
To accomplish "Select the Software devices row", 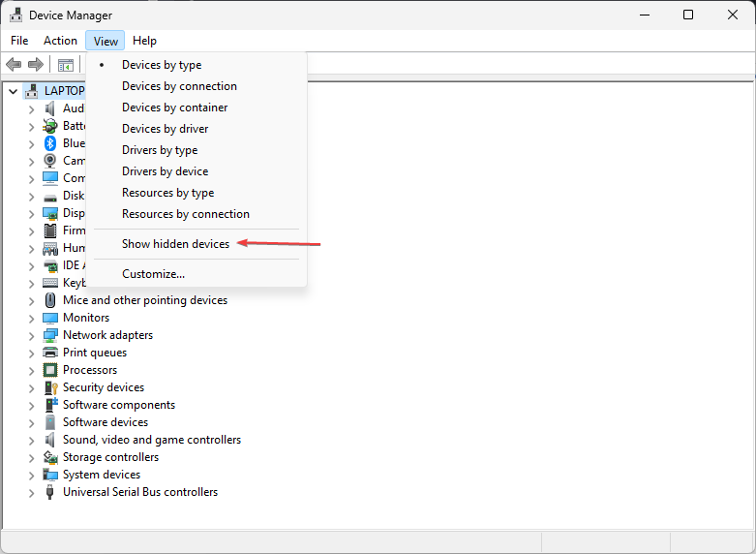I will point(106,422).
